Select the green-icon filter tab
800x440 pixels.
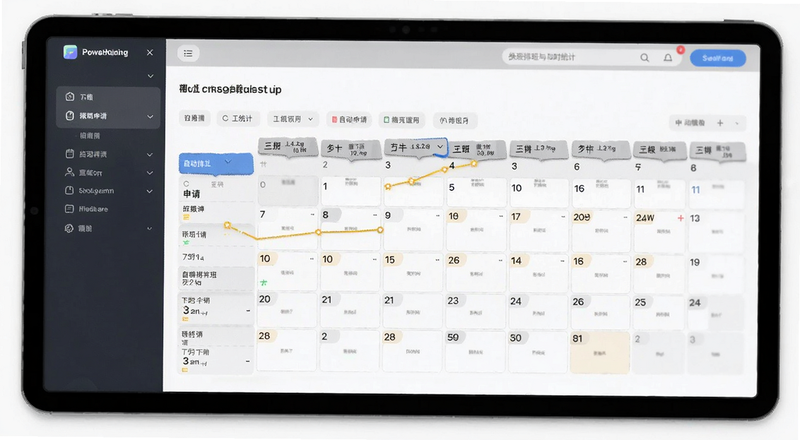point(402,120)
